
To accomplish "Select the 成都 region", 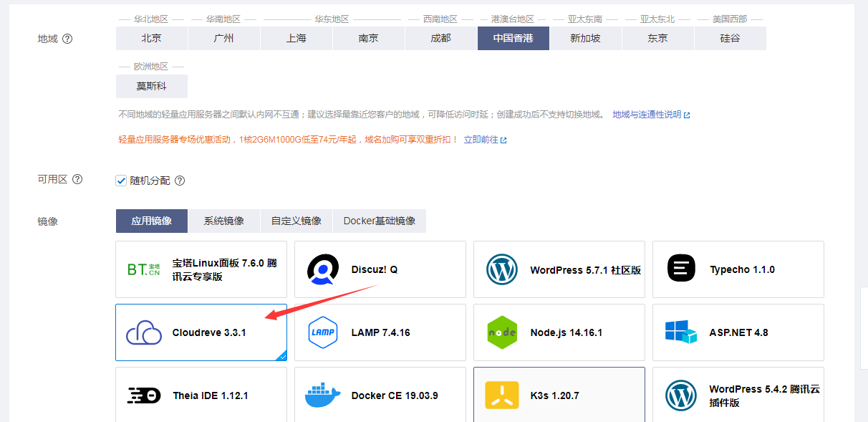I will point(441,38).
